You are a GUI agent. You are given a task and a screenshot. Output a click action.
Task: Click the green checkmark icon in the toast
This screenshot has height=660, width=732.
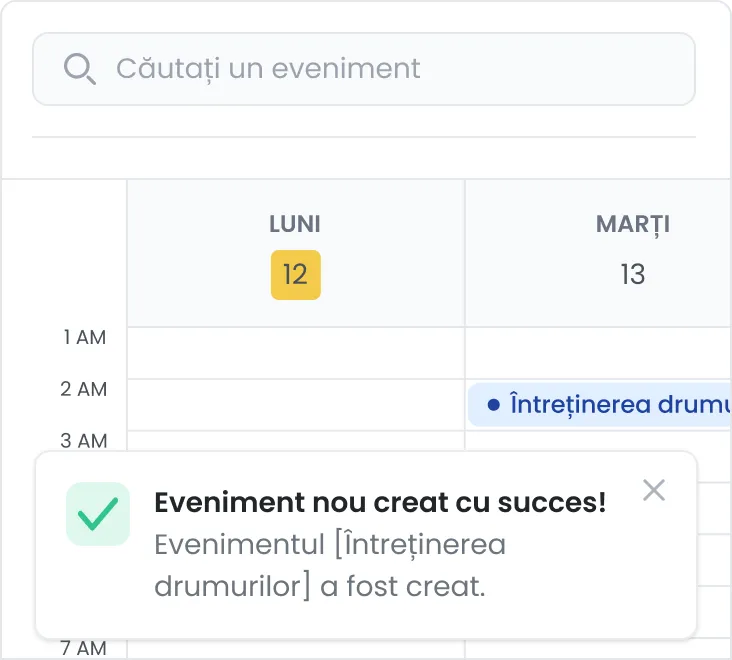click(x=98, y=514)
